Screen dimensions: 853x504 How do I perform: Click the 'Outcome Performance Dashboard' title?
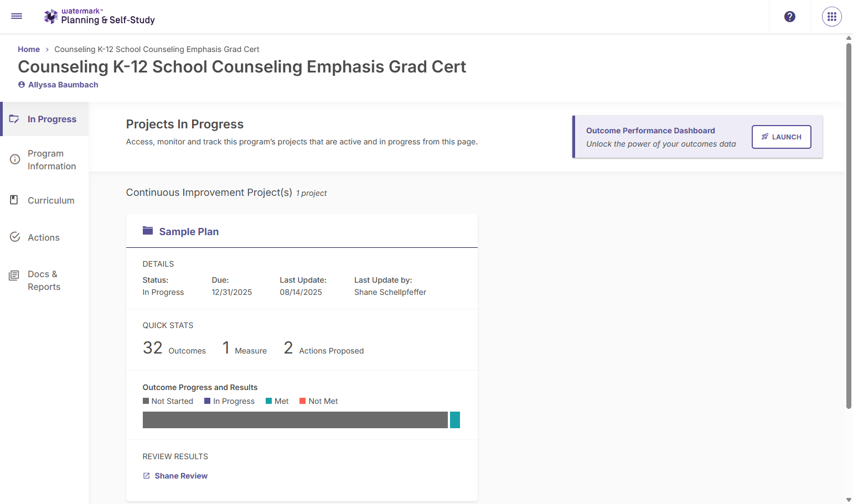click(x=650, y=131)
